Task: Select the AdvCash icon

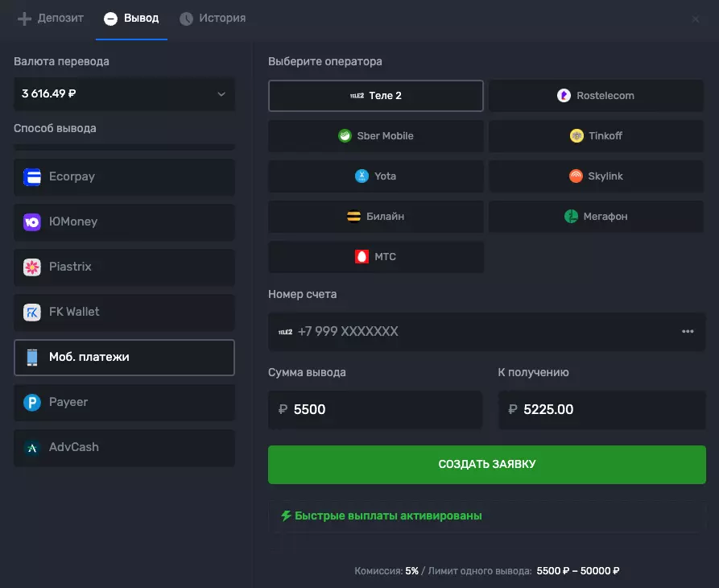Action: pos(32,447)
